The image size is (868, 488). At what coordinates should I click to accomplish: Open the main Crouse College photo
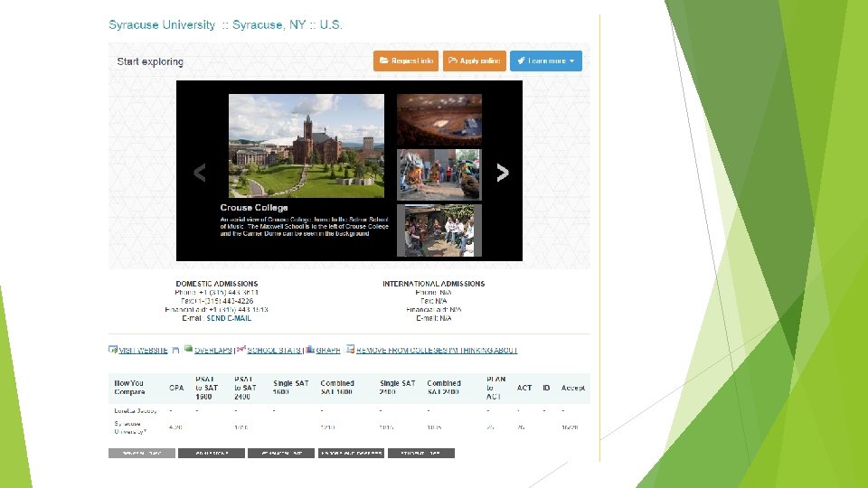pyautogui.click(x=307, y=145)
